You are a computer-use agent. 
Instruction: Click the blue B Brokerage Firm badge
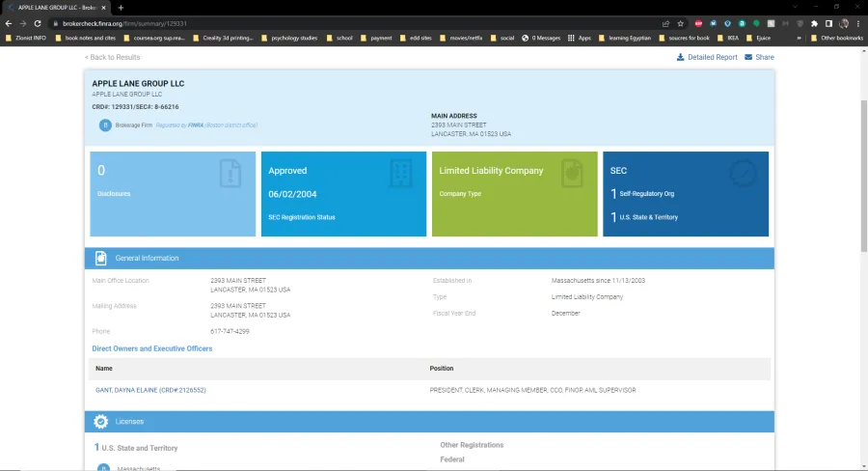(105, 125)
